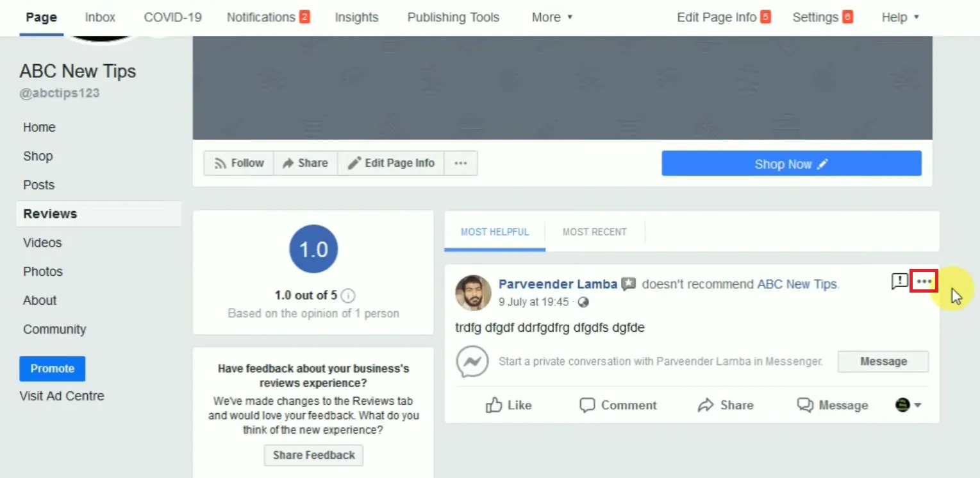Click the Promote button
This screenshot has width=980, height=478.
tap(53, 368)
